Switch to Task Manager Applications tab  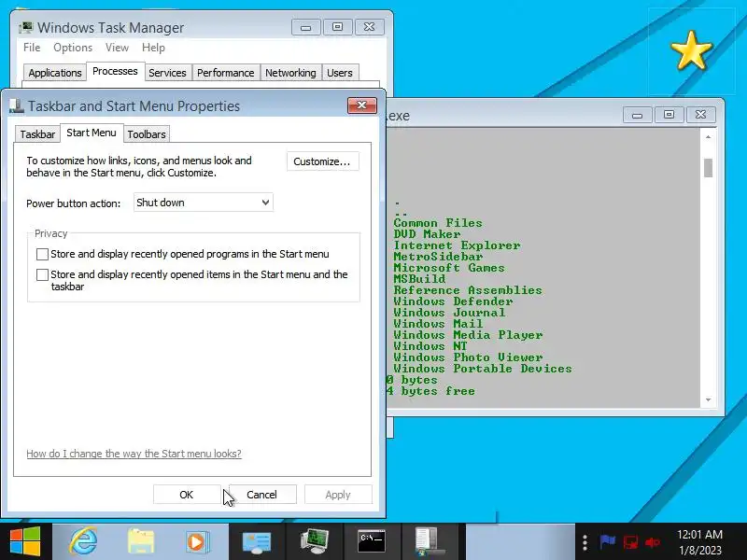[55, 73]
